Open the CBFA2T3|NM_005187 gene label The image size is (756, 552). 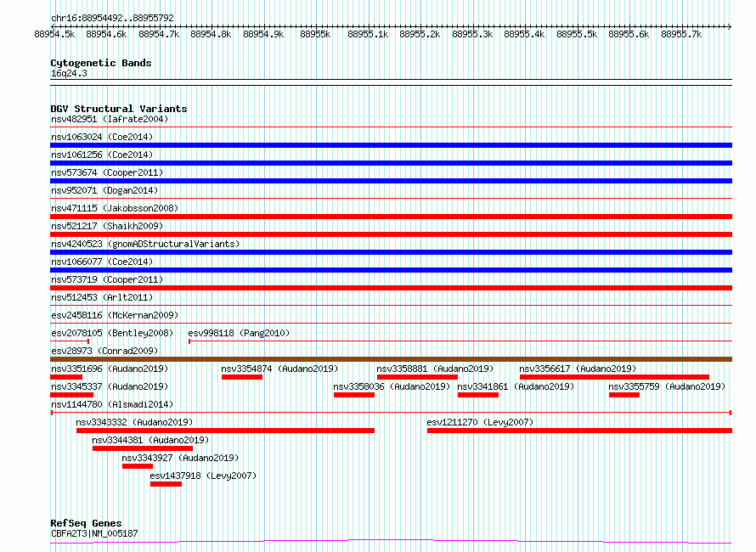pyautogui.click(x=94, y=533)
